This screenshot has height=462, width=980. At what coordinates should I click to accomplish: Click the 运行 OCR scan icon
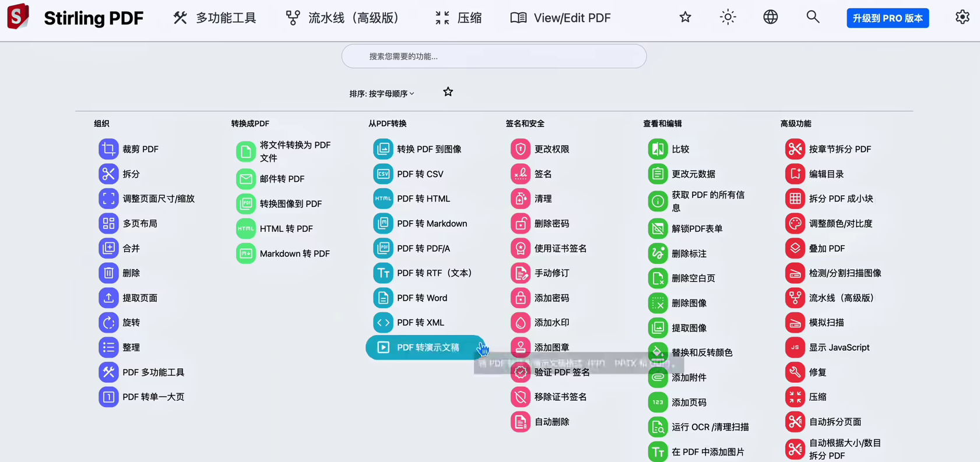(658, 427)
